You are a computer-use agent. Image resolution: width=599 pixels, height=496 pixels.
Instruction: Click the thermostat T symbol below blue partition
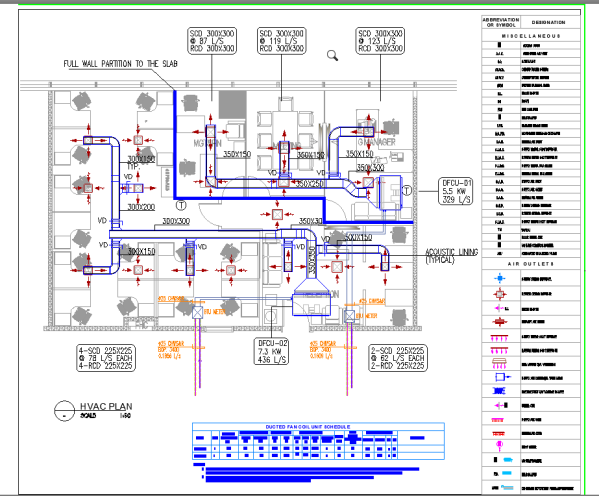[x=181, y=206]
